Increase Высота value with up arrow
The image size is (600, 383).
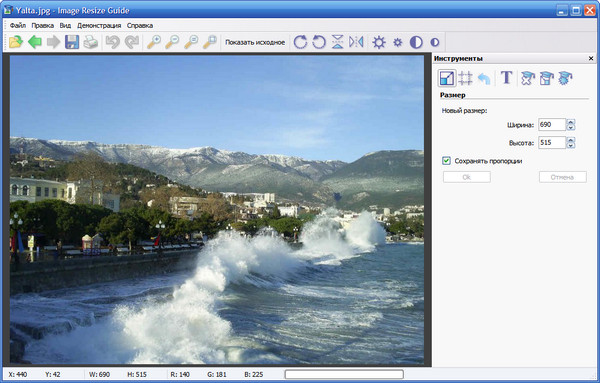[571, 140]
